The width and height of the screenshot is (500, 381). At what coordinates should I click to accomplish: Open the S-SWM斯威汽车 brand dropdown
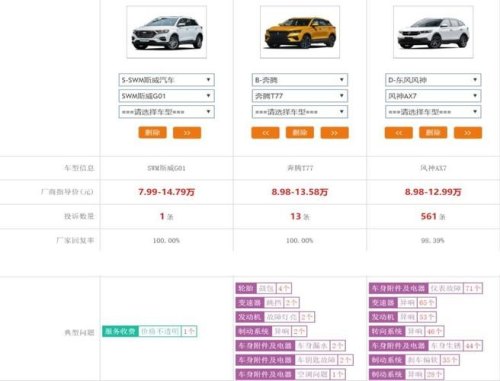[x=166, y=80]
